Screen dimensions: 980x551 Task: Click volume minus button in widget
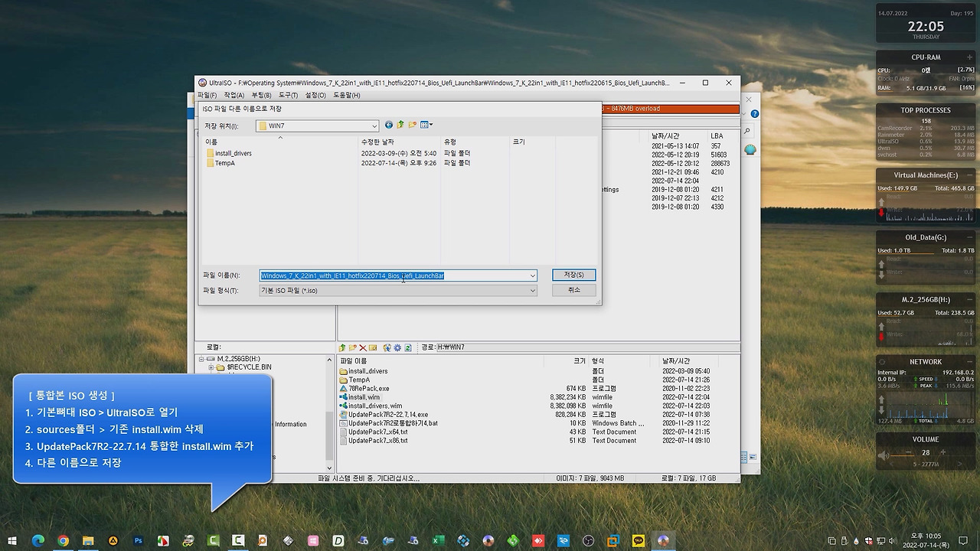click(909, 452)
